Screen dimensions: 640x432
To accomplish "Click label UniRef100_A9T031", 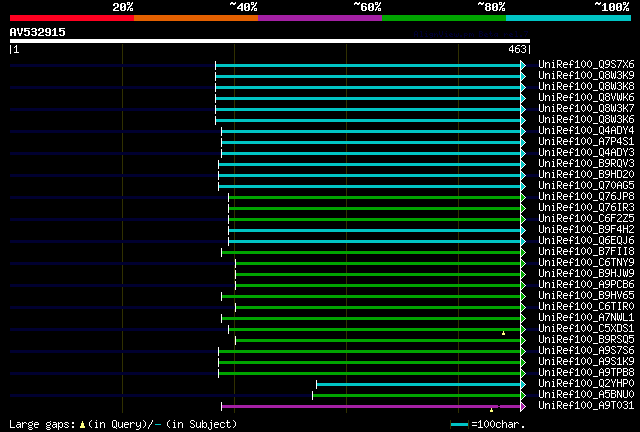I will (x=586, y=406).
